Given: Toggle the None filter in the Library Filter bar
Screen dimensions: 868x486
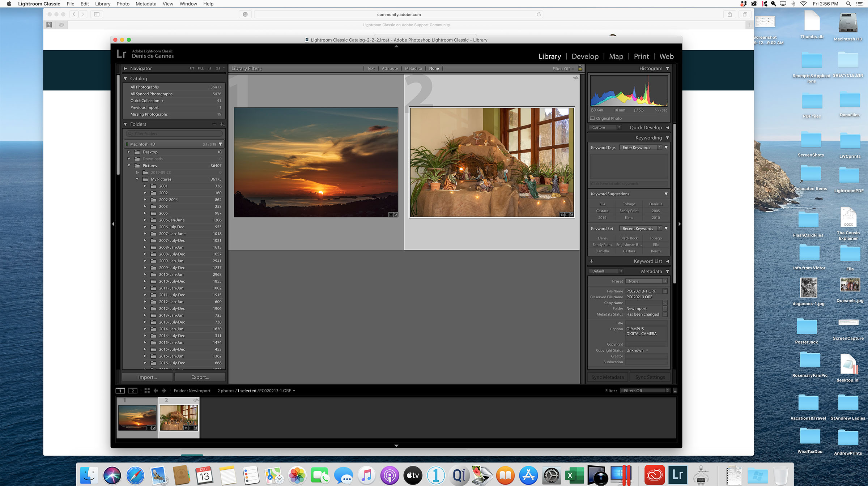Looking at the screenshot, I should pos(434,68).
